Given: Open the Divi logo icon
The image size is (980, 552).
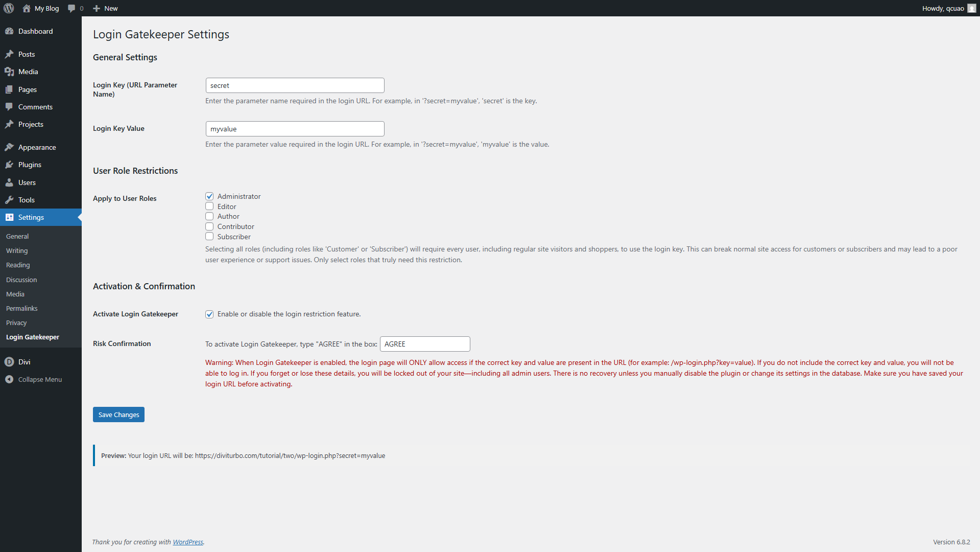Looking at the screenshot, I should coord(9,362).
